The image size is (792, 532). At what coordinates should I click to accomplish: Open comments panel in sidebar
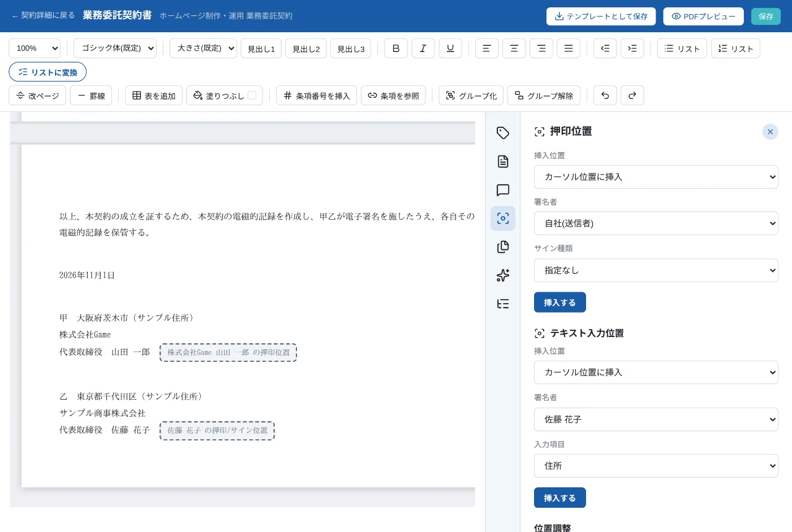click(x=503, y=190)
